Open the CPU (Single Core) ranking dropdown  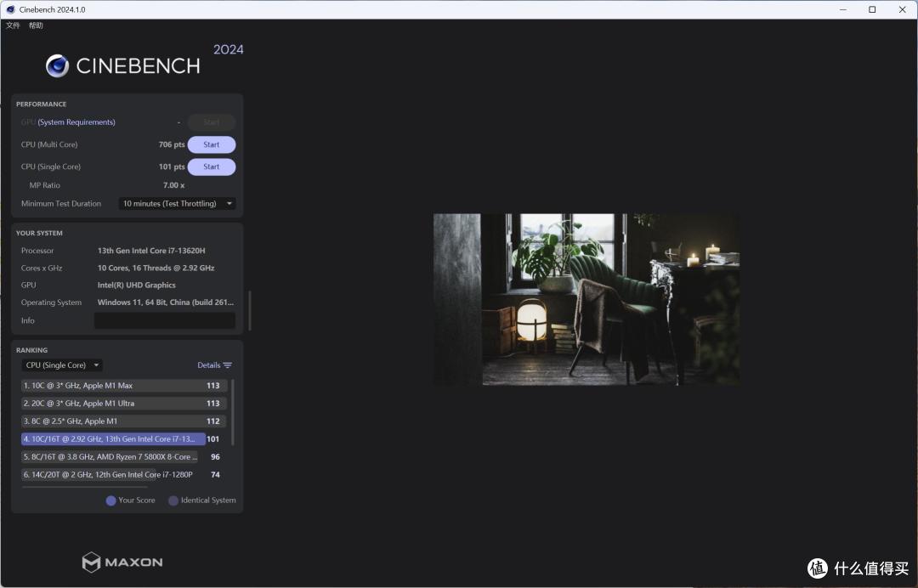(62, 365)
